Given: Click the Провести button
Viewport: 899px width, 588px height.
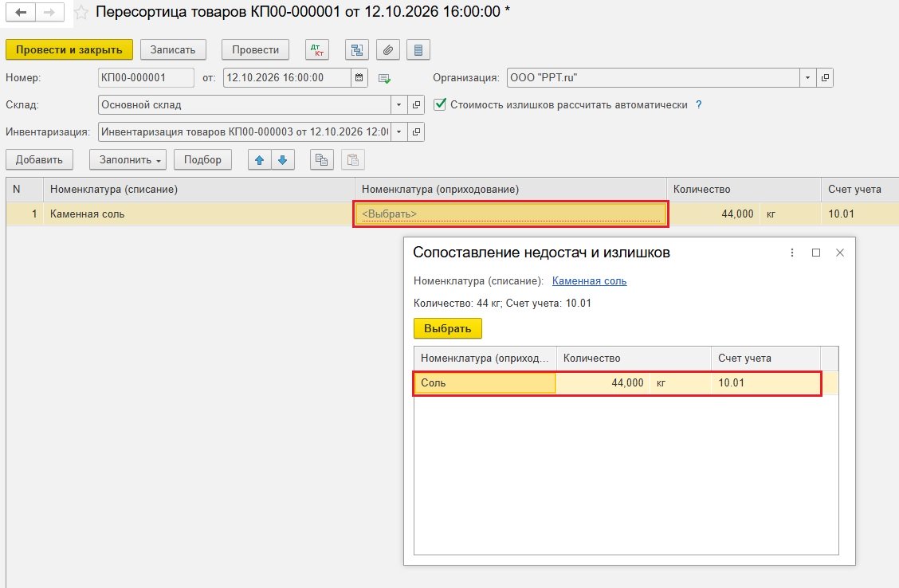Looking at the screenshot, I should click(255, 50).
